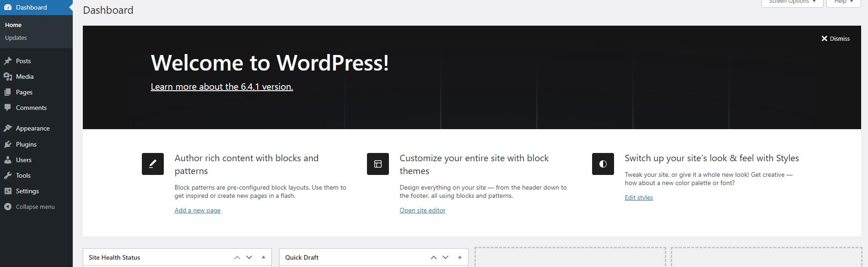The width and height of the screenshot is (868, 267).
Task: Click the Add a new page link
Action: (x=198, y=210)
